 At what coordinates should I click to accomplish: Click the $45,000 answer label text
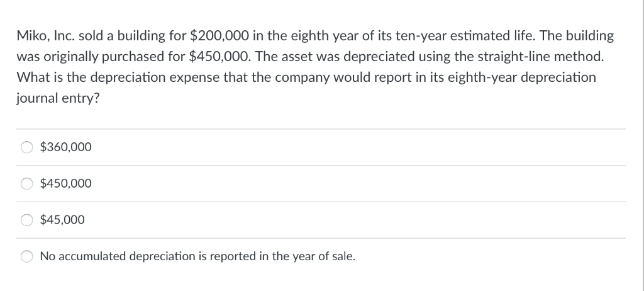pos(62,220)
